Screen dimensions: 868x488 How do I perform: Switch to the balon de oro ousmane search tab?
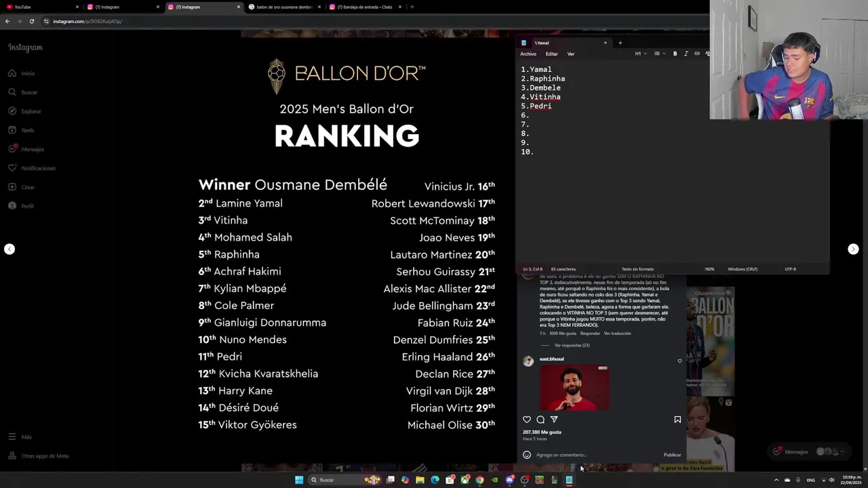click(284, 7)
